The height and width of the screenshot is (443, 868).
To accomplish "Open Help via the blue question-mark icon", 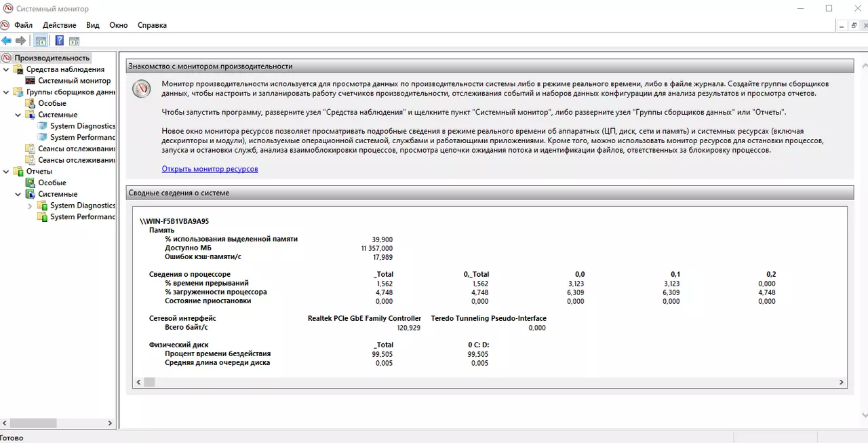I will point(60,41).
